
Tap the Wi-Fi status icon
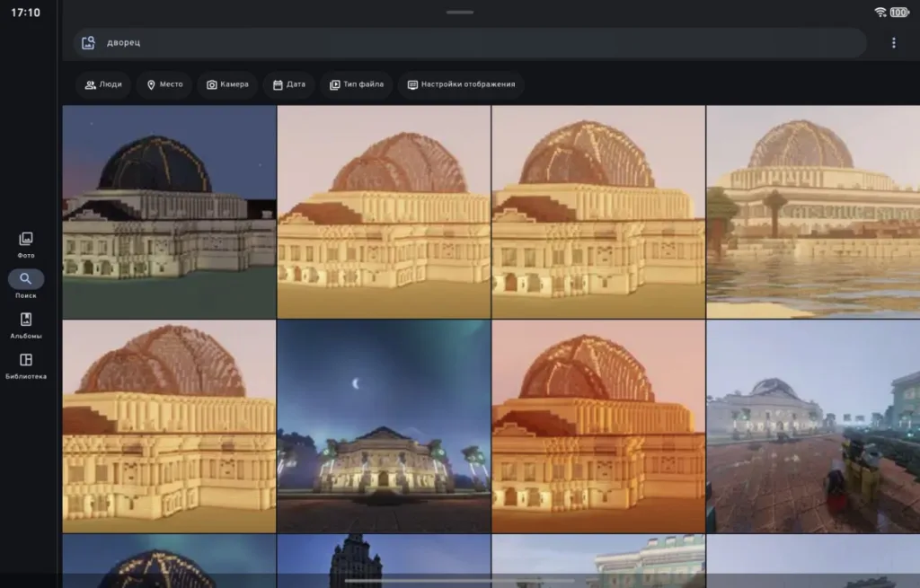point(880,12)
